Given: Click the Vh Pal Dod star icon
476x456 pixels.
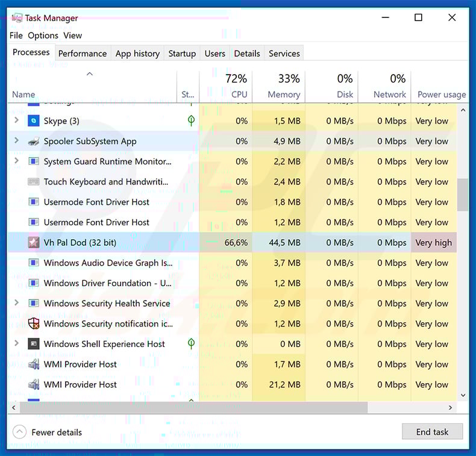Looking at the screenshot, I should 33,242.
